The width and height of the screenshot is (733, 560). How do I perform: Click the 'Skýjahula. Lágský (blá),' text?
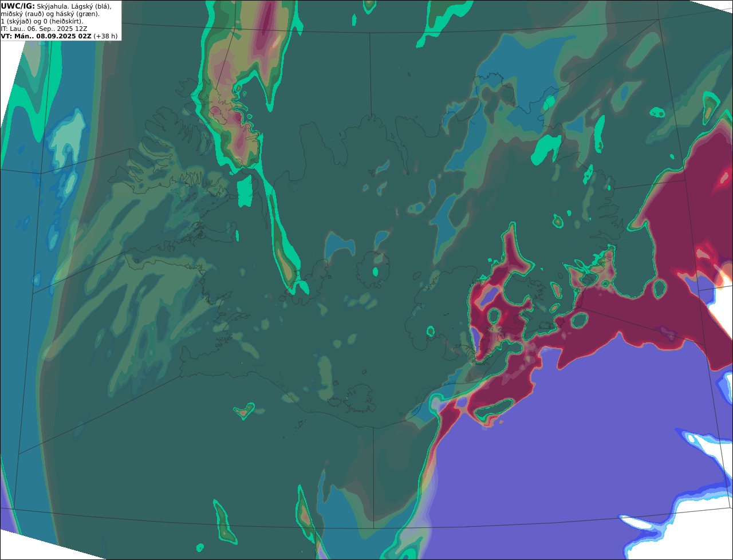click(x=74, y=6)
